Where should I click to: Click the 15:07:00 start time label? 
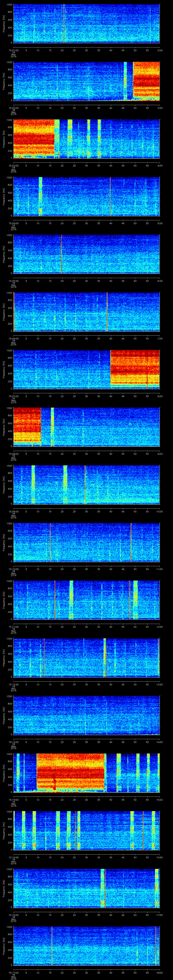[13, 396]
